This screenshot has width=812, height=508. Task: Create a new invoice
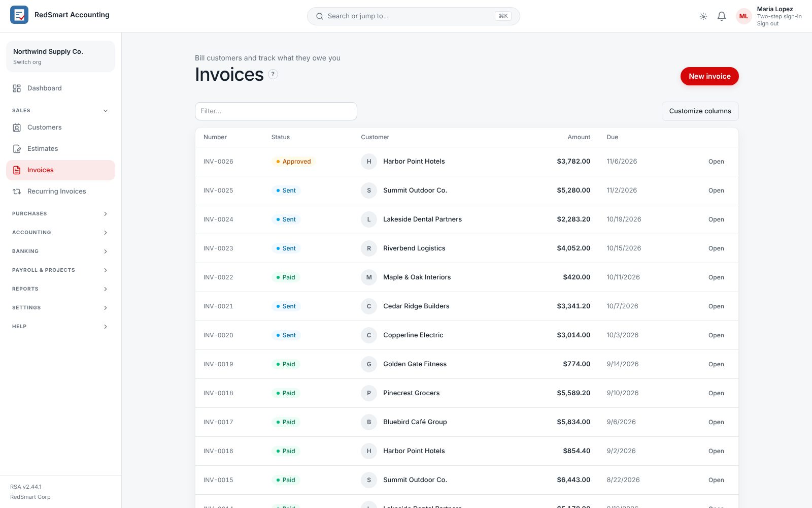coord(709,76)
